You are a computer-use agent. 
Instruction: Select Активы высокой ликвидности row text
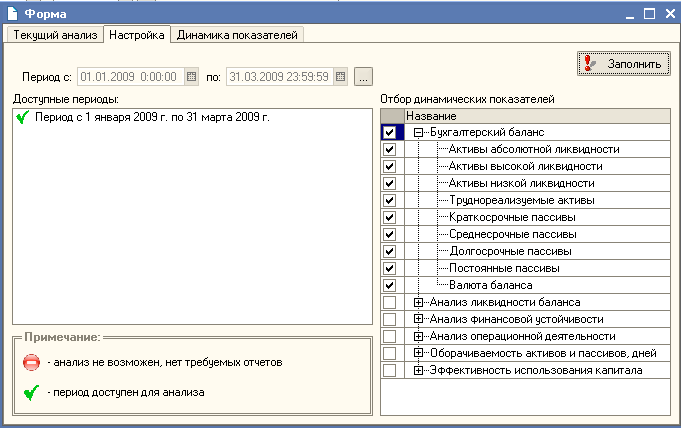point(526,166)
